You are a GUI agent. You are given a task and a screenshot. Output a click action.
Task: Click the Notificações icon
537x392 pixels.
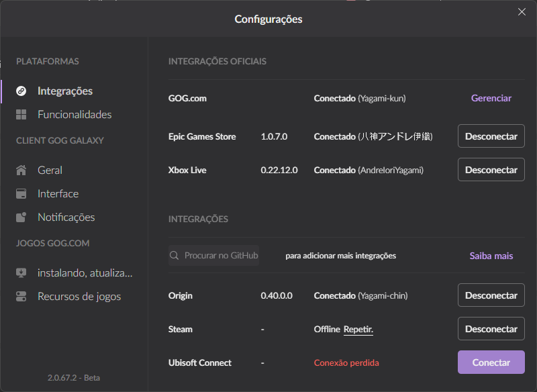[x=21, y=217]
